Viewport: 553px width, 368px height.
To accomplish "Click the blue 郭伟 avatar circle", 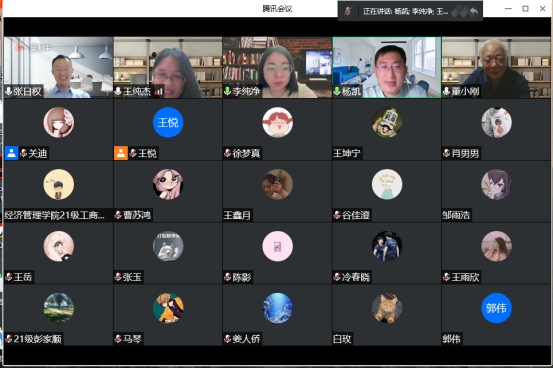I will [496, 308].
